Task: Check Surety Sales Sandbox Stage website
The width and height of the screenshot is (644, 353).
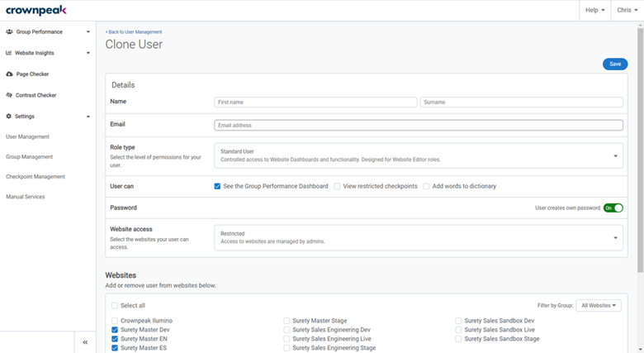Action: click(x=458, y=339)
